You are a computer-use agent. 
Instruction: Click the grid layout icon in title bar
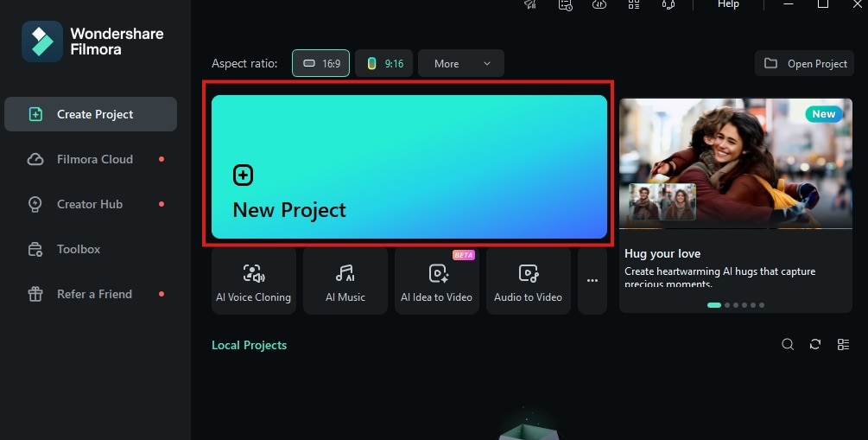pyautogui.click(x=634, y=4)
